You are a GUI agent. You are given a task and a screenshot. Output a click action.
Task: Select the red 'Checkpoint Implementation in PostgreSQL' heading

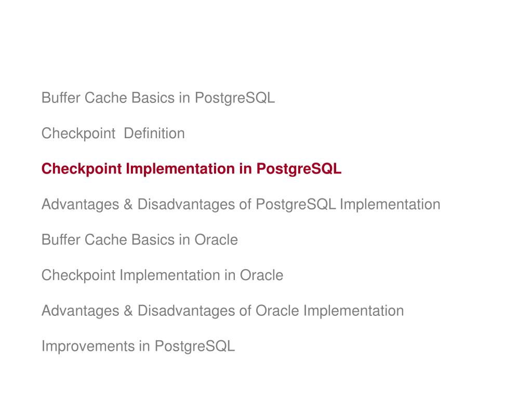(x=191, y=169)
